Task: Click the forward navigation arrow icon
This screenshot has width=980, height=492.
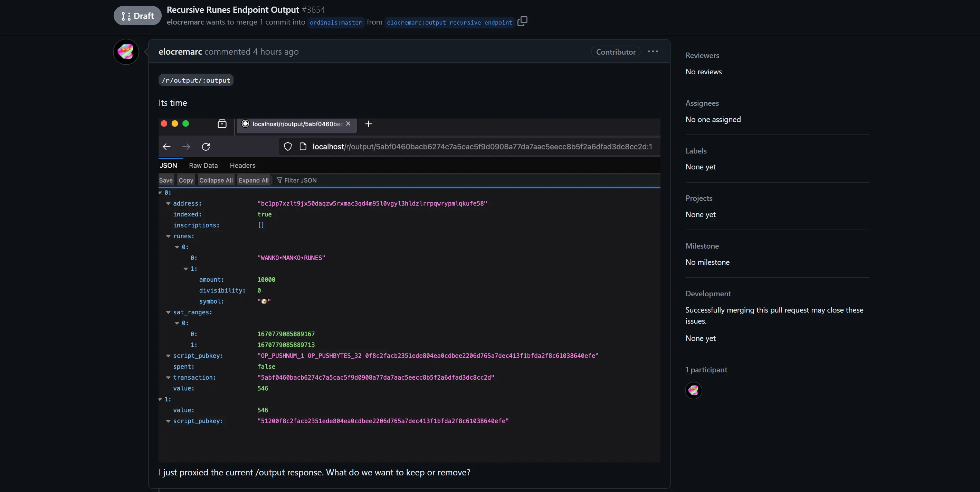Action: (186, 147)
